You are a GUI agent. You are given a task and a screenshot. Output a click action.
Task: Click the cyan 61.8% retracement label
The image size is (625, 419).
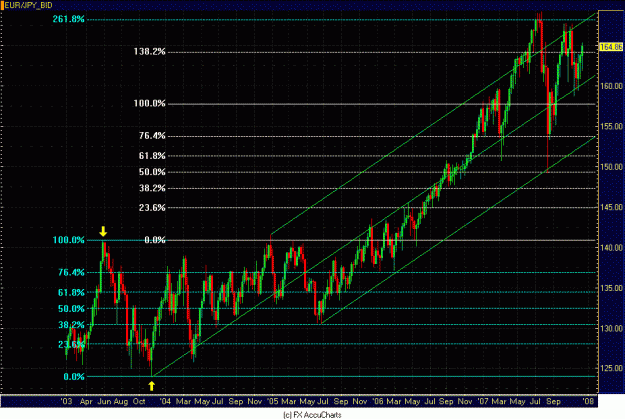71,292
